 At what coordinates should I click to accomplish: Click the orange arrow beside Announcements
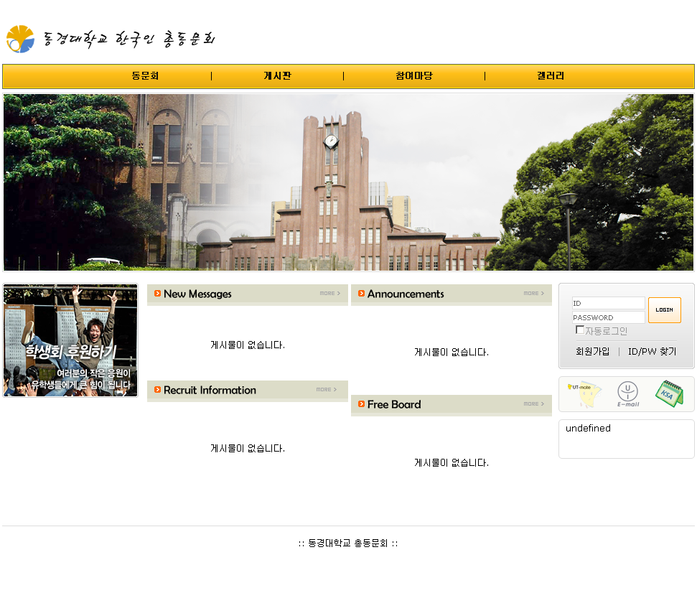[361, 294]
